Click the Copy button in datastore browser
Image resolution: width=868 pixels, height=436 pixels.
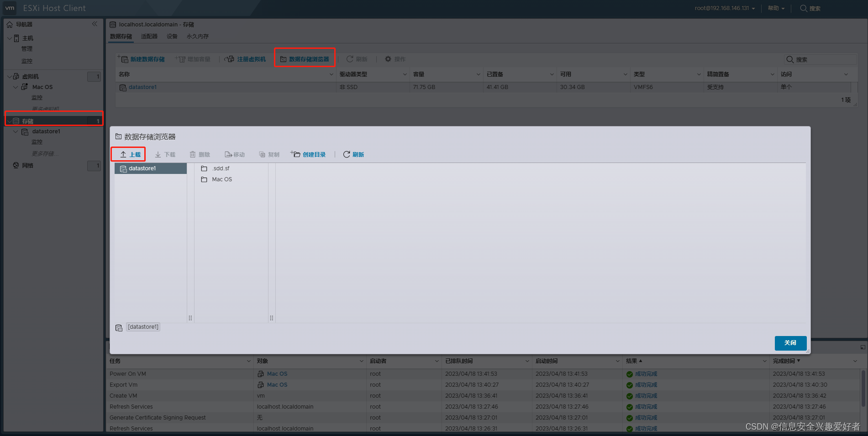[x=269, y=154]
